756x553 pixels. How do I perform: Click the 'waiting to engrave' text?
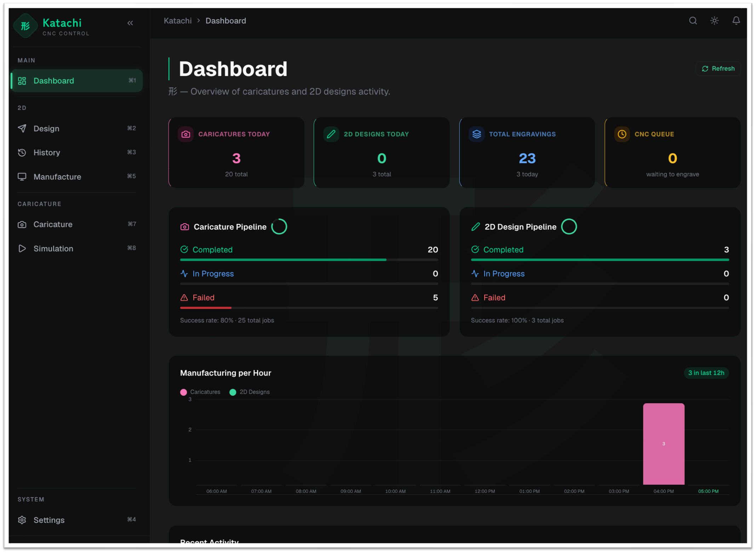(672, 174)
